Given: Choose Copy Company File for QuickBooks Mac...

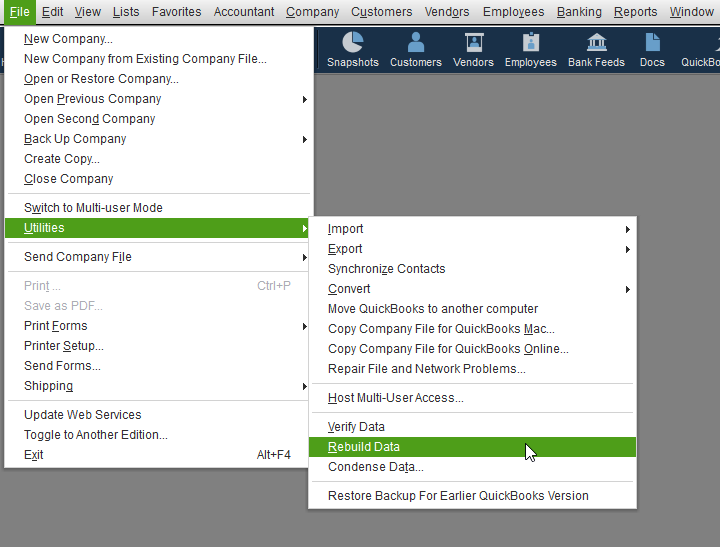Looking at the screenshot, I should (x=472, y=329).
